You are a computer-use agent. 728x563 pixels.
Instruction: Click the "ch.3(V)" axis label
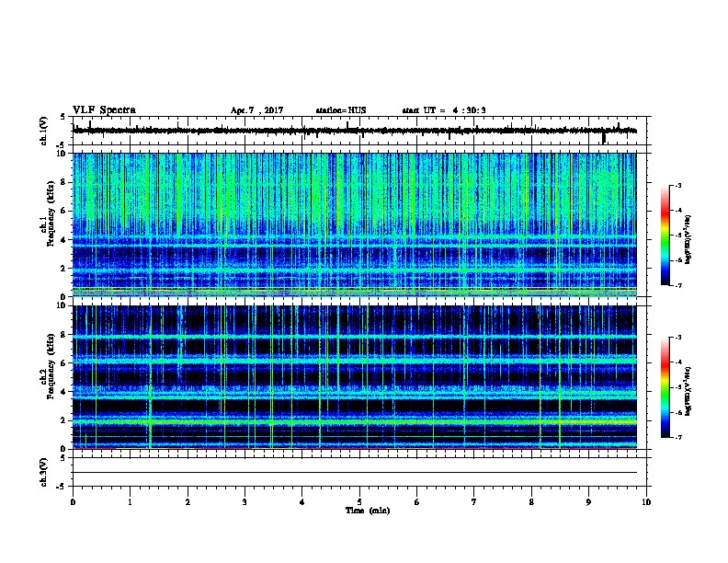pos(43,472)
